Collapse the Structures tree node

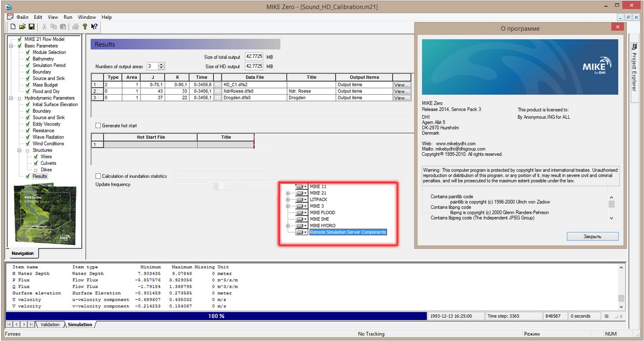(x=19, y=150)
